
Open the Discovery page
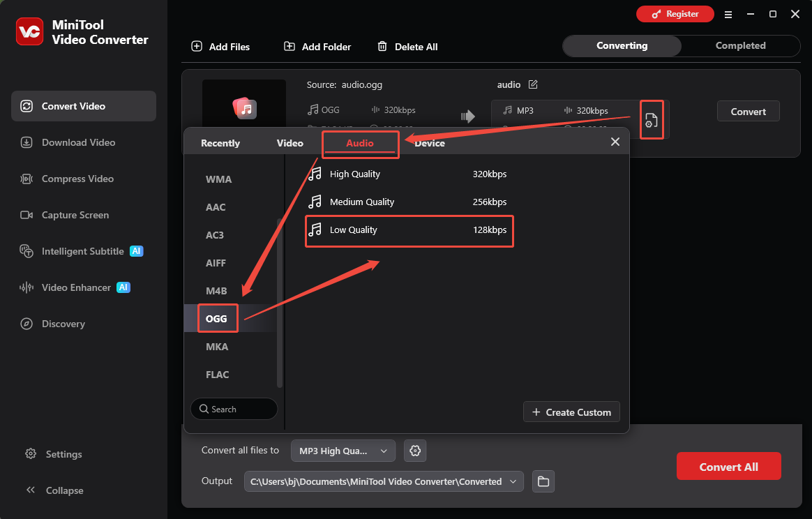coord(84,324)
